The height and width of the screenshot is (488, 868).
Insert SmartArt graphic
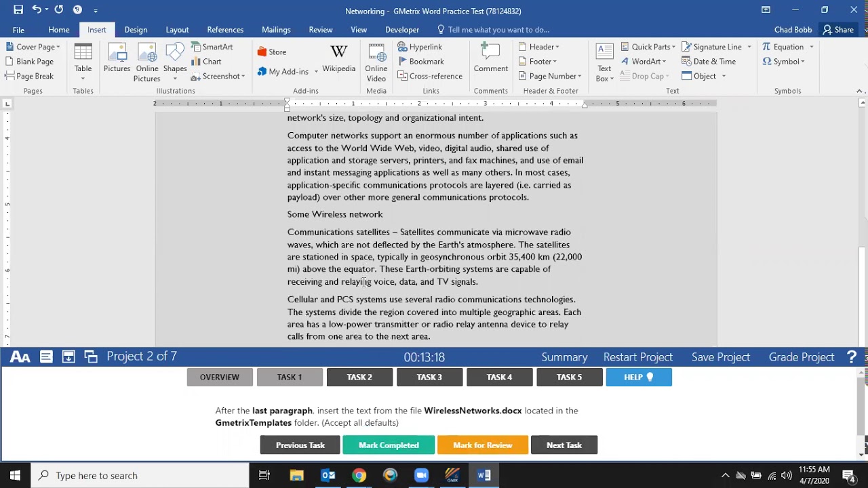coord(212,47)
